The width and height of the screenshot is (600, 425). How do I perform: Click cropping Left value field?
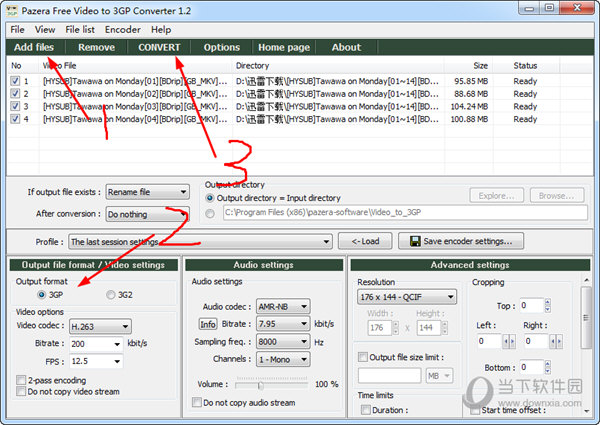[x=489, y=341]
